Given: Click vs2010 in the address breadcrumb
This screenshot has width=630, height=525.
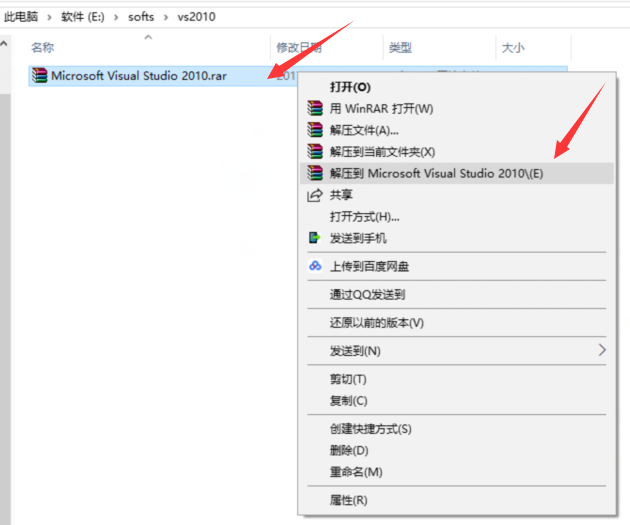Looking at the screenshot, I should click(x=196, y=17).
